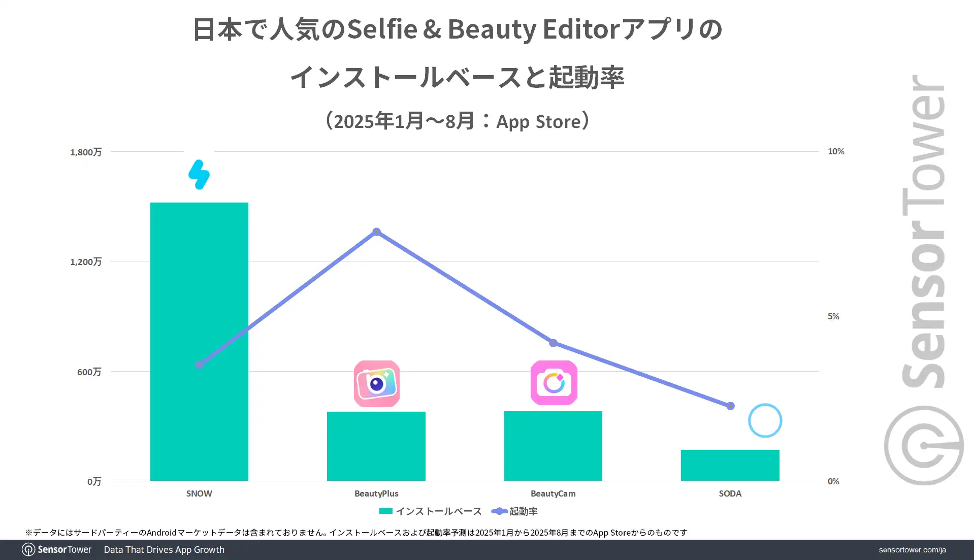The height and width of the screenshot is (560, 974).
Task: Click the SODA launch rate data point
Action: tap(730, 406)
